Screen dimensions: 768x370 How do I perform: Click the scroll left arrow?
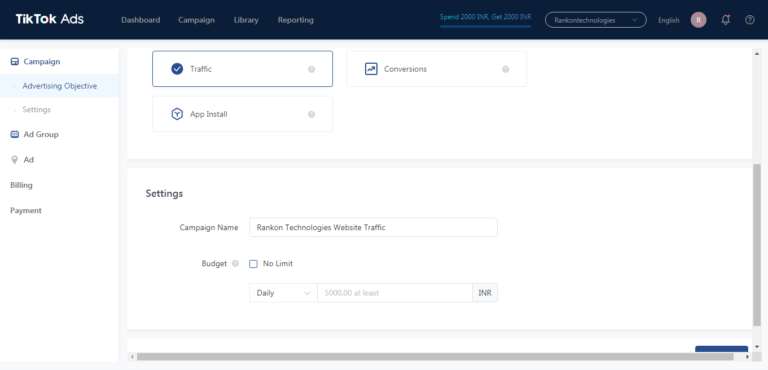131,357
